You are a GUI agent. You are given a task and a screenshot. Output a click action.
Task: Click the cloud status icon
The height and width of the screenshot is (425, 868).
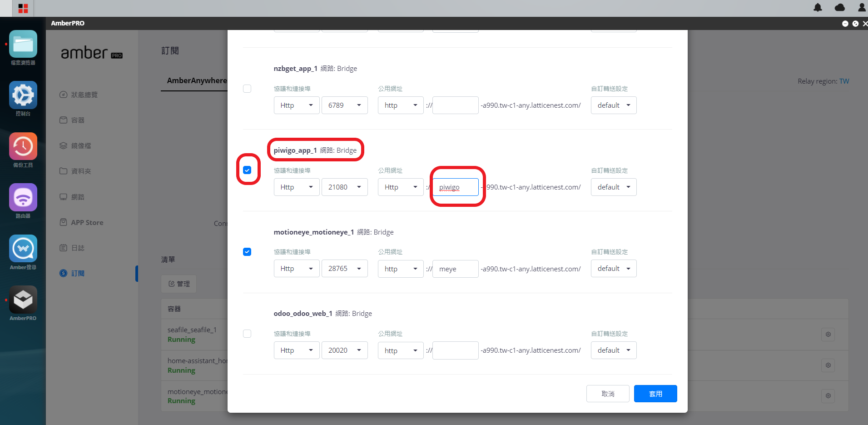pyautogui.click(x=840, y=7)
